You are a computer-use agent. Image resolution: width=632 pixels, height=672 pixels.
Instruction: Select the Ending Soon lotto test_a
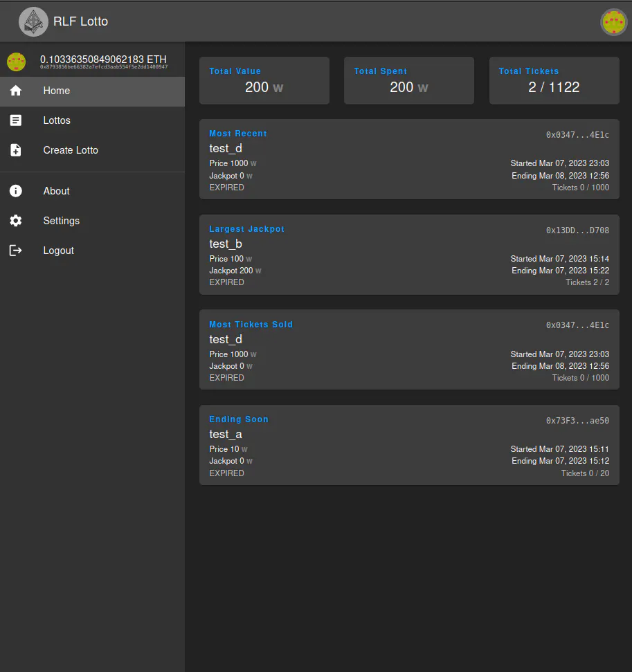pyautogui.click(x=408, y=445)
